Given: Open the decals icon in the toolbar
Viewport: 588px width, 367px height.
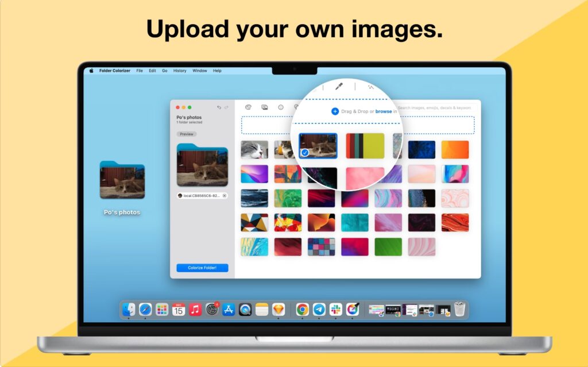Looking at the screenshot, I should pos(296,108).
